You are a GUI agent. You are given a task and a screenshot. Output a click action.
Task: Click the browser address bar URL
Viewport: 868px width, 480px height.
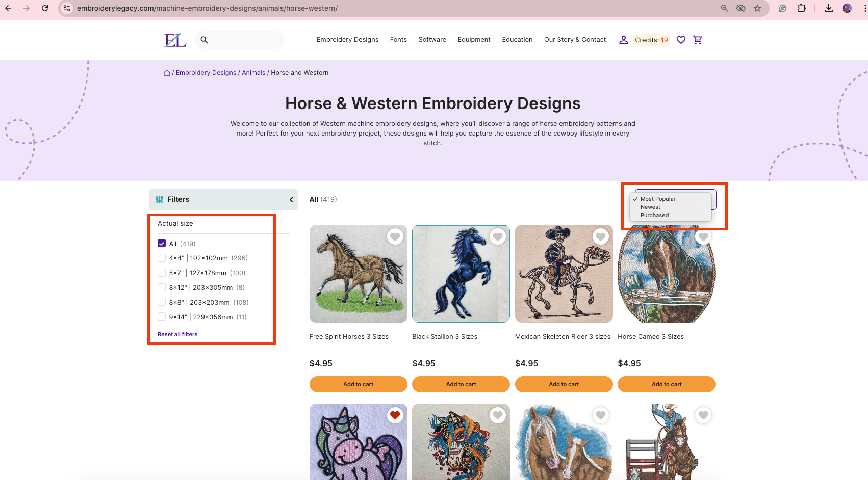[x=207, y=8]
